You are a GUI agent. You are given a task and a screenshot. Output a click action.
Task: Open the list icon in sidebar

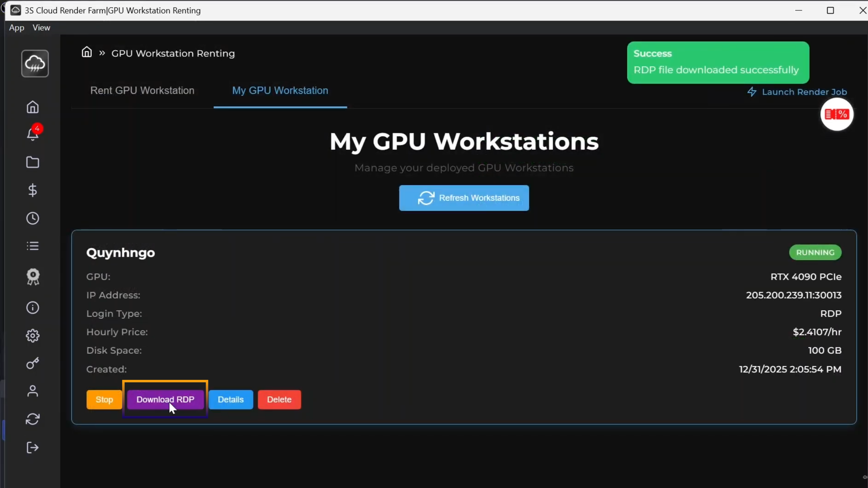tap(33, 246)
